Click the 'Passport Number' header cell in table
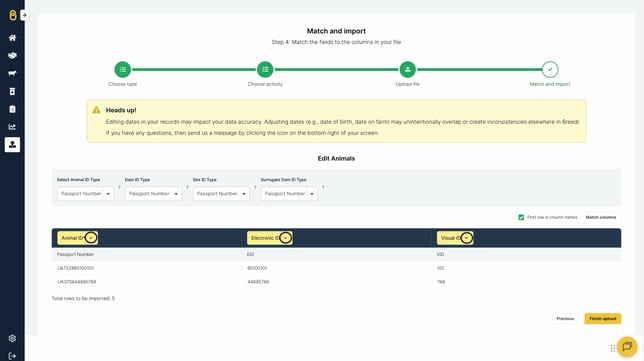Viewport: 644px width, 361px height. pyautogui.click(x=76, y=255)
